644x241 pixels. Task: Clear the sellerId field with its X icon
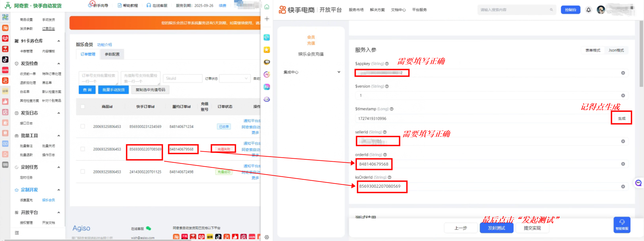pyautogui.click(x=623, y=141)
